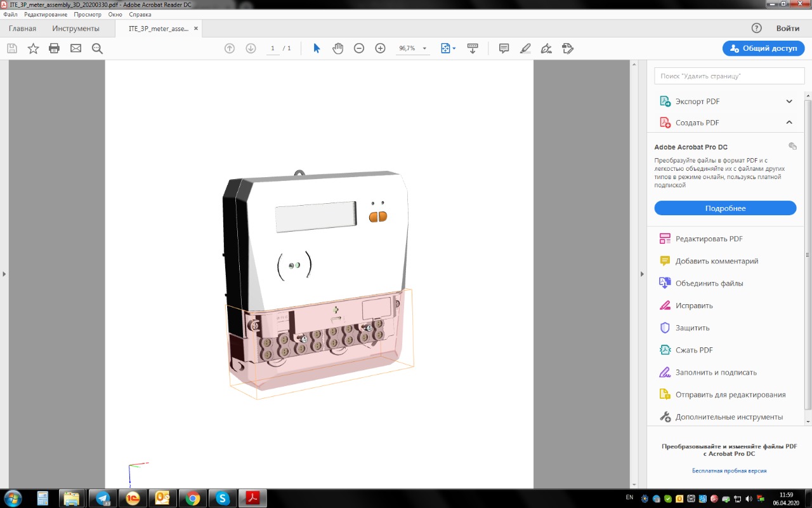Click the Подробнее button
The width and height of the screenshot is (812, 508).
click(x=725, y=208)
